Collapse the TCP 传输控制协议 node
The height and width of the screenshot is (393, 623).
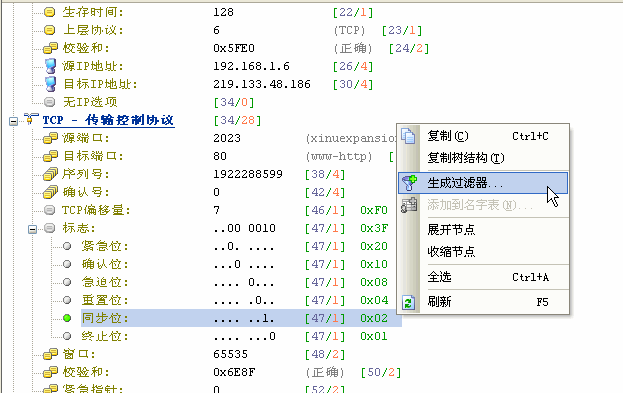pyautogui.click(x=14, y=121)
